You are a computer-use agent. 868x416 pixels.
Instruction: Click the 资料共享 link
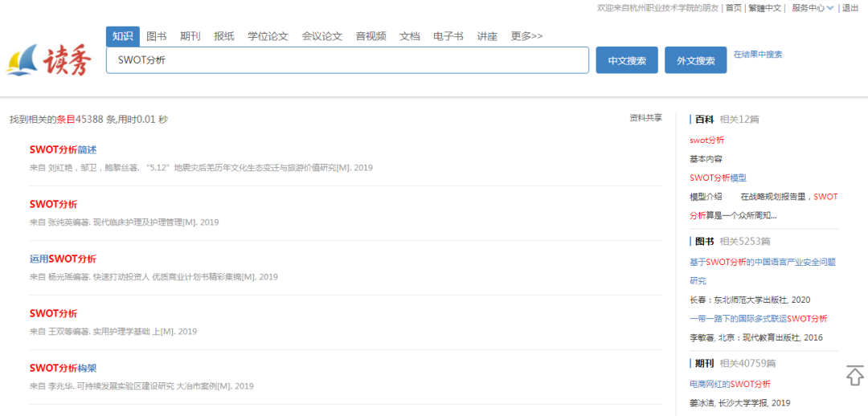coord(645,118)
